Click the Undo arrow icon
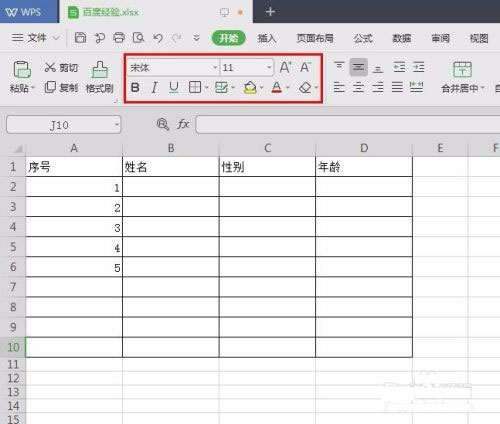This screenshot has width=500, height=424. pos(158,38)
